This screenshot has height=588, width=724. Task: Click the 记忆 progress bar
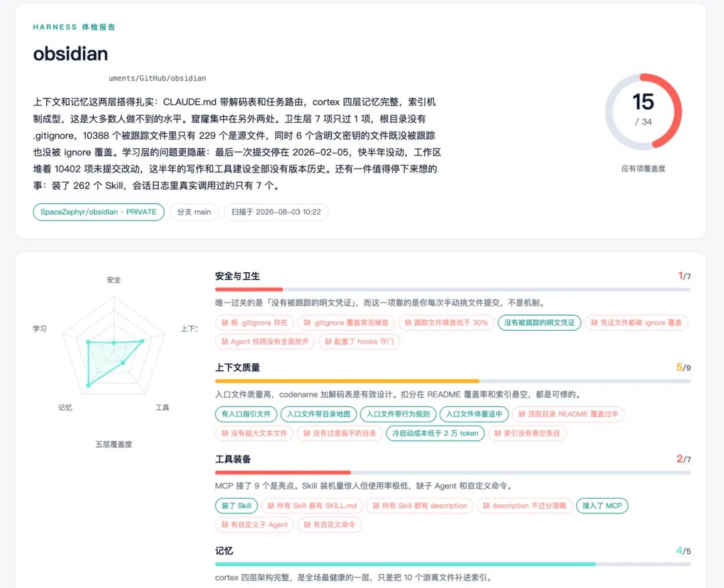pos(452,564)
